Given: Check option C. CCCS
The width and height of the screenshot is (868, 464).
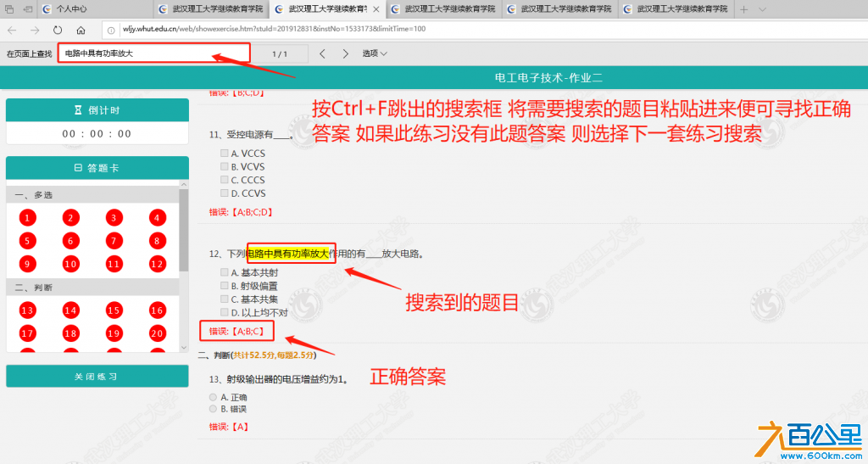Looking at the screenshot, I should (224, 179).
